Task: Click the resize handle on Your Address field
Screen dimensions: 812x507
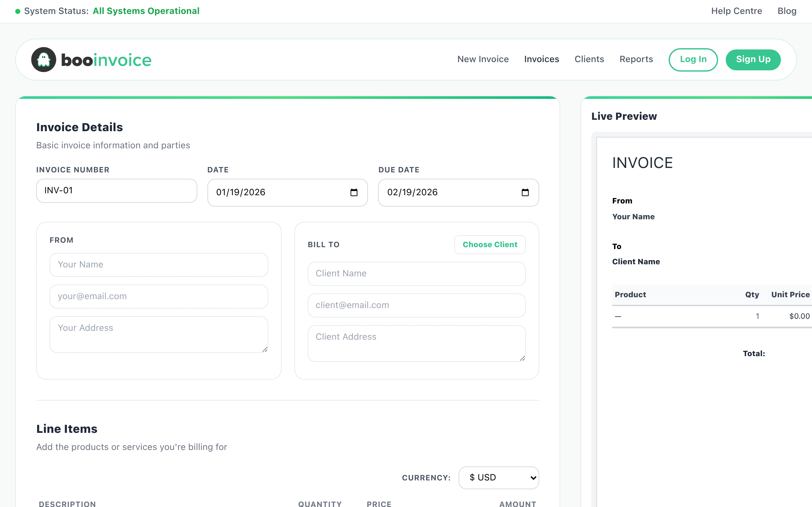Action: (265, 350)
